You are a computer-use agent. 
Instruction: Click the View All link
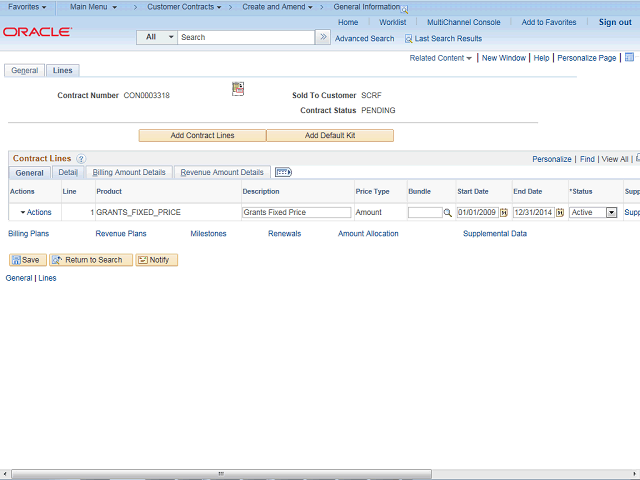[615, 159]
